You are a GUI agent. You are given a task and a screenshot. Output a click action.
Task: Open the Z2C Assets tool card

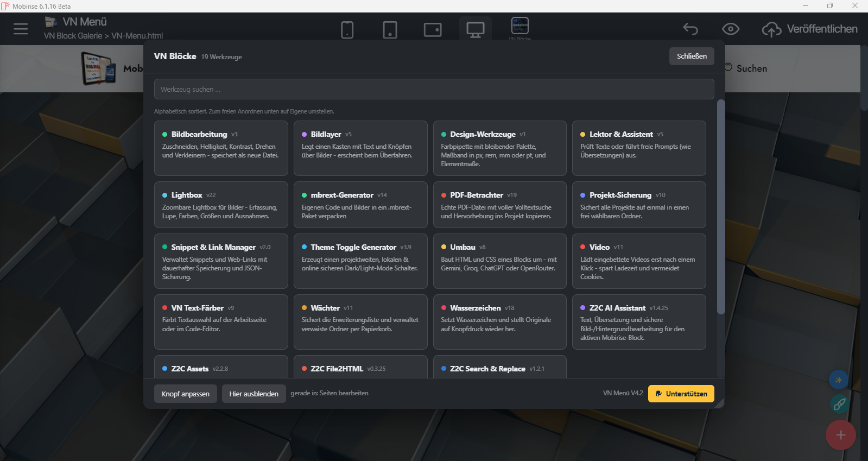[221, 367]
